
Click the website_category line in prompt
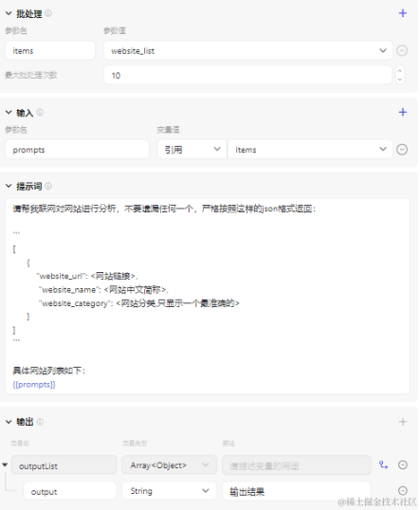coord(139,303)
